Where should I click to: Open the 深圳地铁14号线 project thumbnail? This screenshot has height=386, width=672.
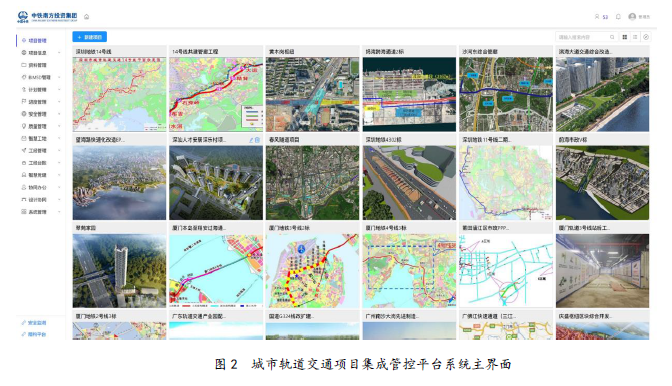pos(119,94)
